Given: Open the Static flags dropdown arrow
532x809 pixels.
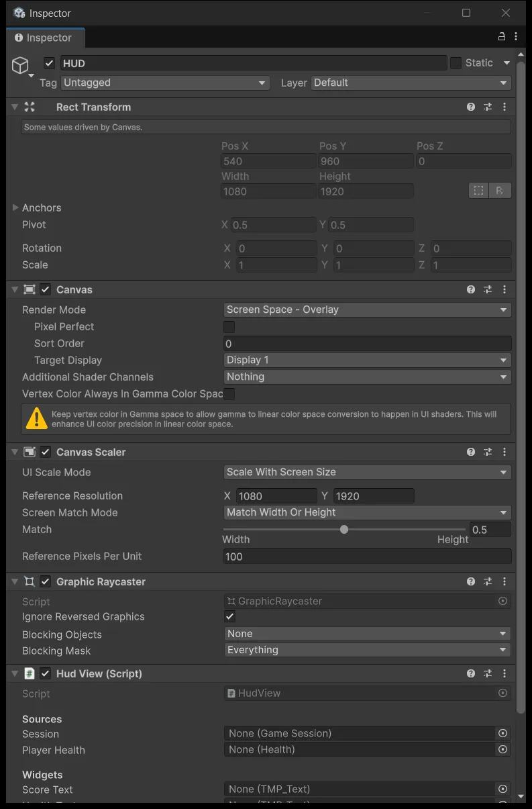Looking at the screenshot, I should [x=507, y=63].
